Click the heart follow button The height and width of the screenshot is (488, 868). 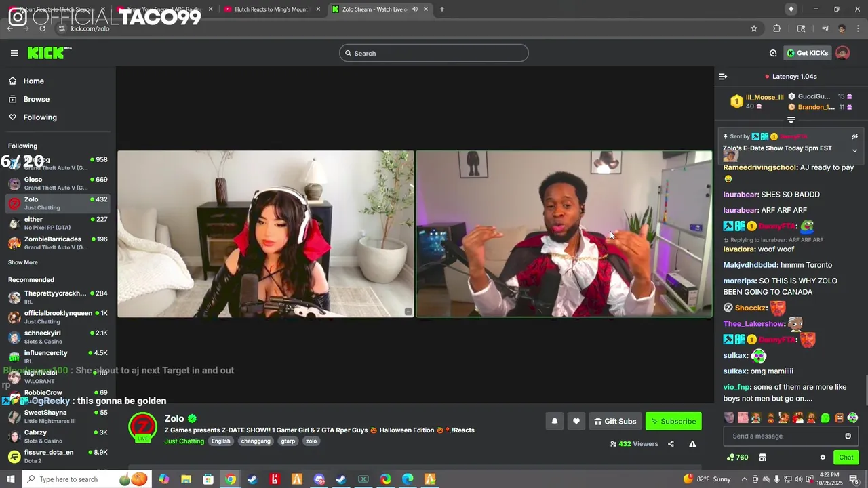click(x=576, y=421)
